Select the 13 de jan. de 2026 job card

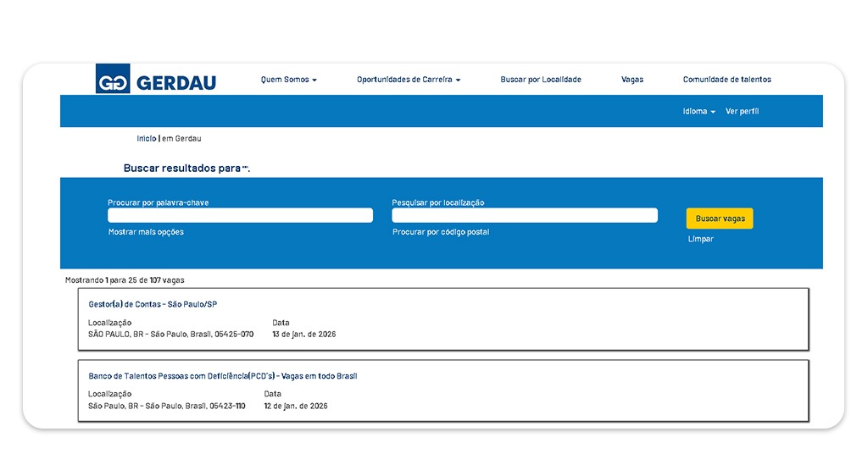tap(303, 334)
